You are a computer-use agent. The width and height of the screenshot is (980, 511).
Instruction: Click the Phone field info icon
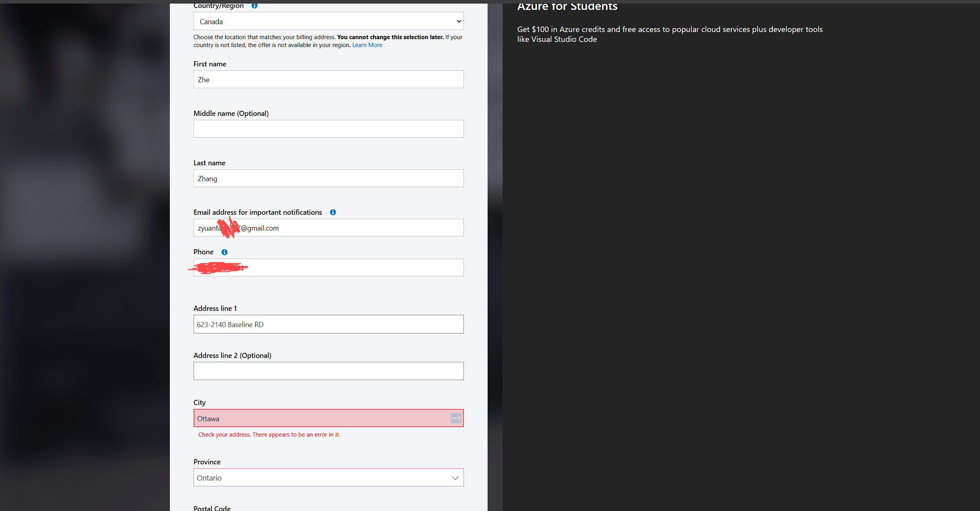[224, 252]
